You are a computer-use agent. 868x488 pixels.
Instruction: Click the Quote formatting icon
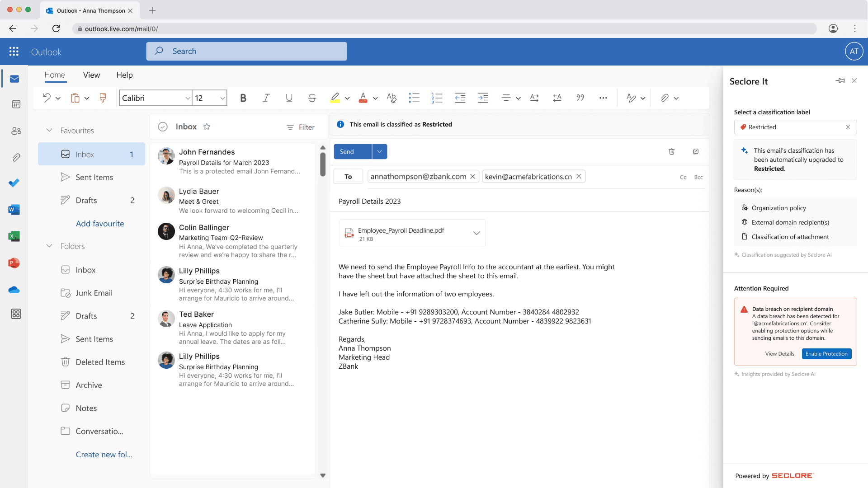point(580,98)
